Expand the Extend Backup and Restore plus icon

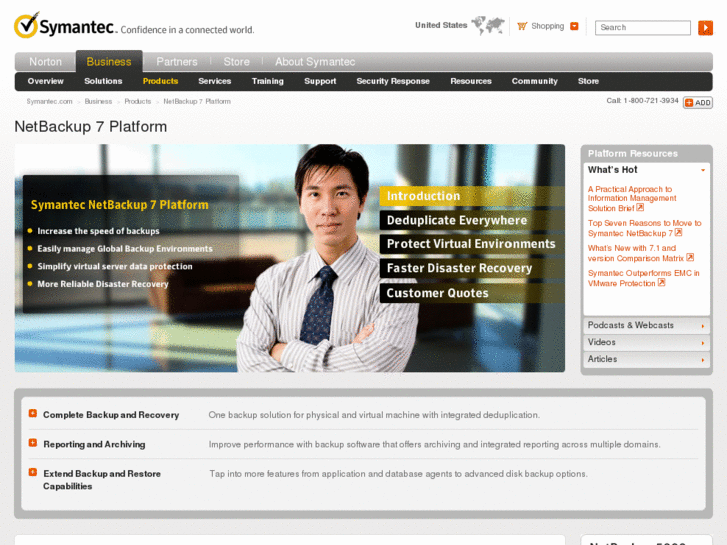point(32,472)
